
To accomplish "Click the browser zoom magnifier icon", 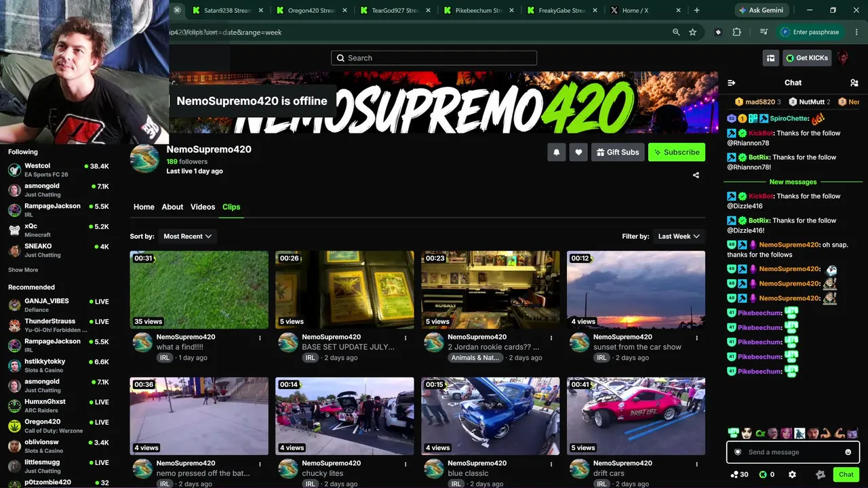I will [x=676, y=32].
